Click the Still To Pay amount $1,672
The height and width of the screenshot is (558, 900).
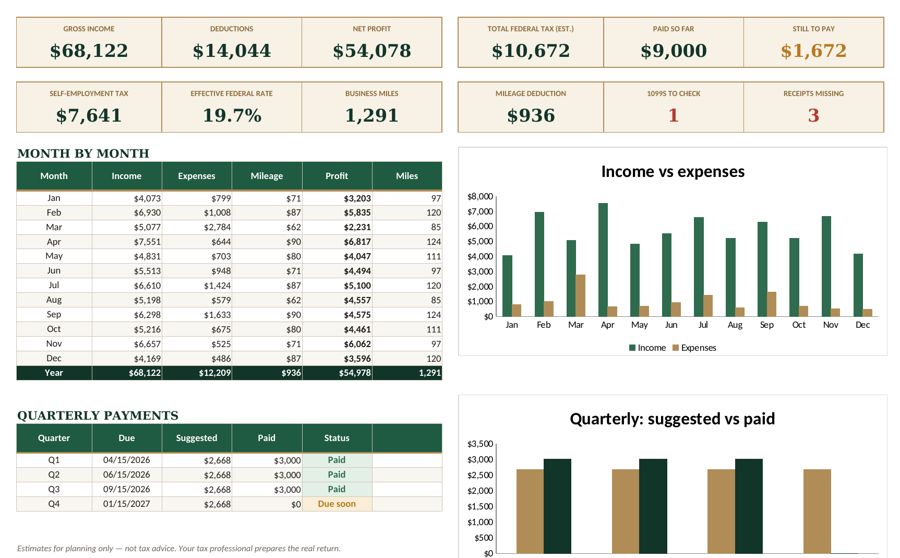[813, 51]
